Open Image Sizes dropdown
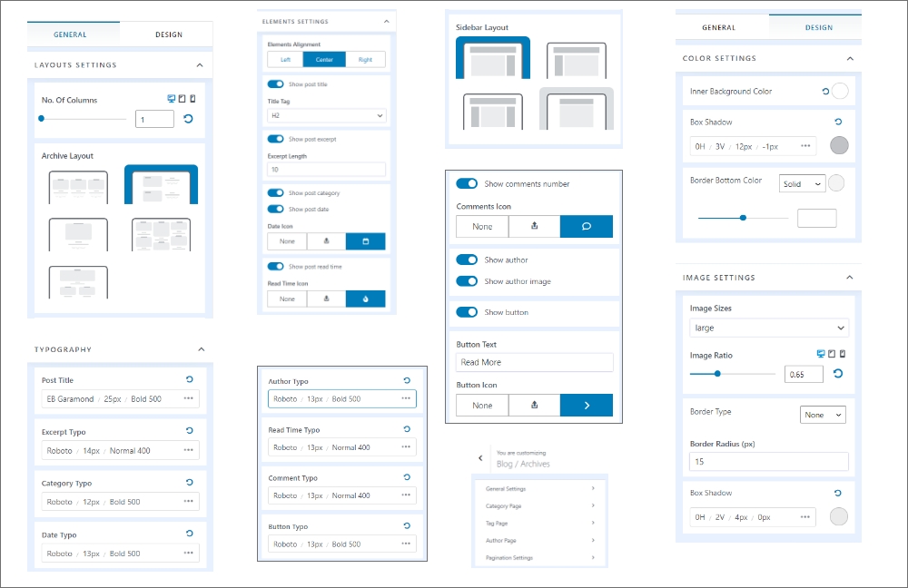 pos(768,328)
